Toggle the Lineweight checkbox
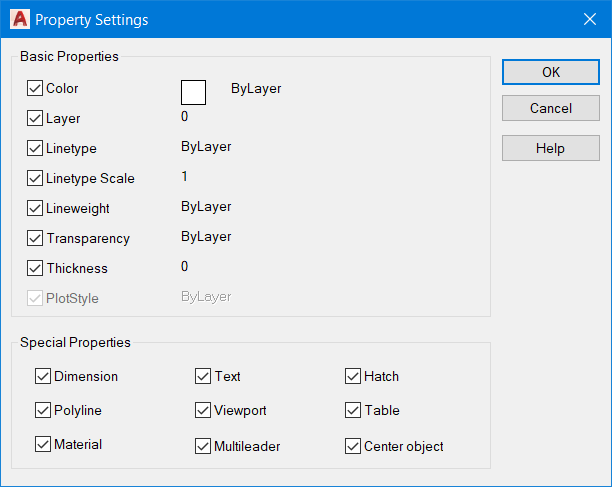The height and width of the screenshot is (488, 612). [36, 208]
